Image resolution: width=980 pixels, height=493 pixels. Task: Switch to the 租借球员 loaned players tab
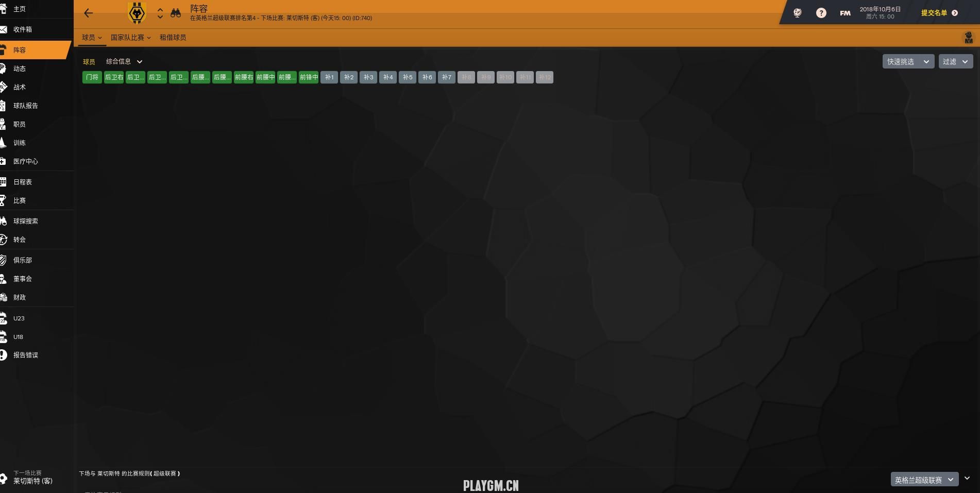point(173,38)
